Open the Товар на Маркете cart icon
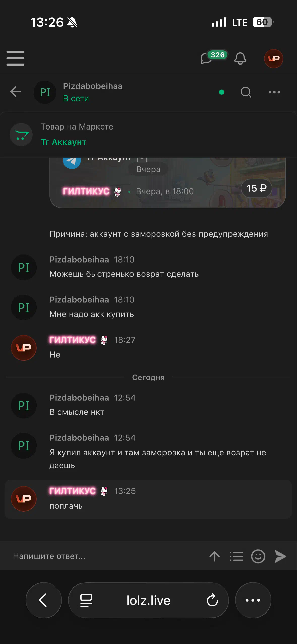Viewport: 297px width, 644px height. [x=21, y=135]
